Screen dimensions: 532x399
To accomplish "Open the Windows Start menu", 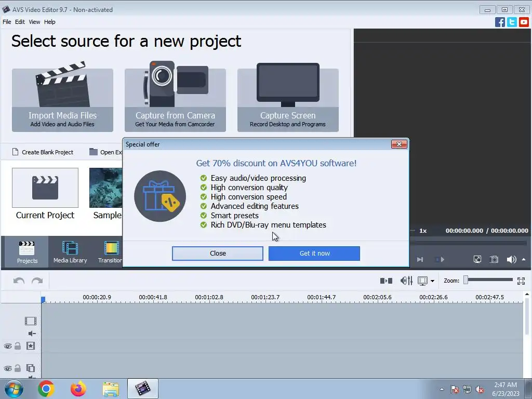I will 14,389.
